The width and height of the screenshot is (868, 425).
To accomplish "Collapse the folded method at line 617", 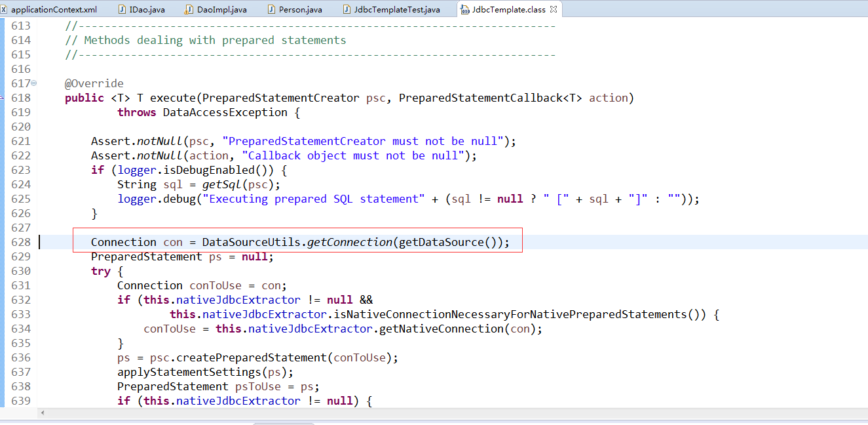I will pyautogui.click(x=34, y=83).
